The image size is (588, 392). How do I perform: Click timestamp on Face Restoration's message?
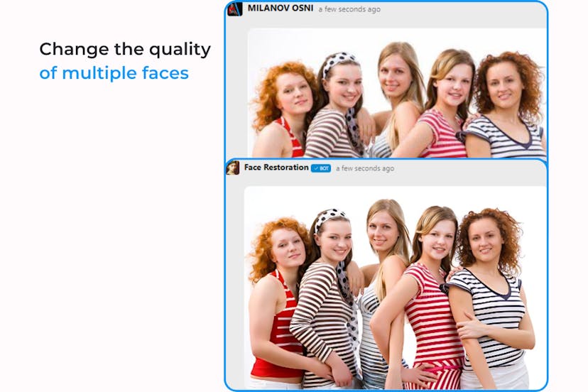(x=365, y=168)
